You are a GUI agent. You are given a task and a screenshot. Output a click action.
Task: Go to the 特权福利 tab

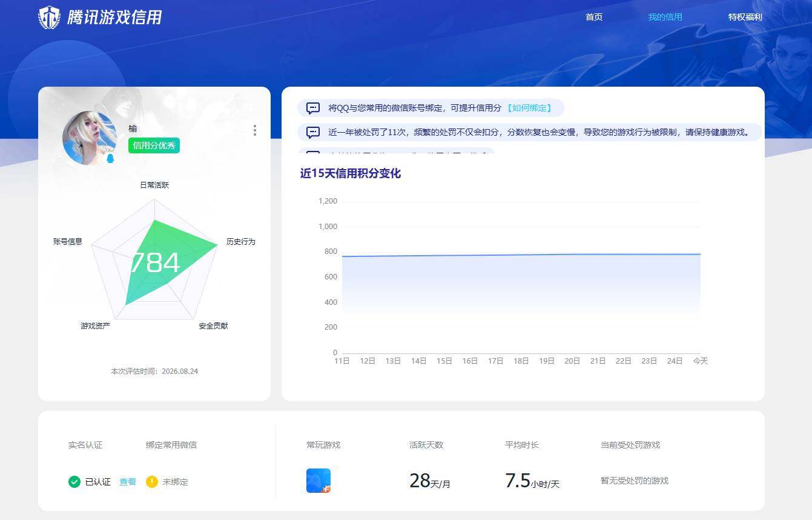point(745,17)
